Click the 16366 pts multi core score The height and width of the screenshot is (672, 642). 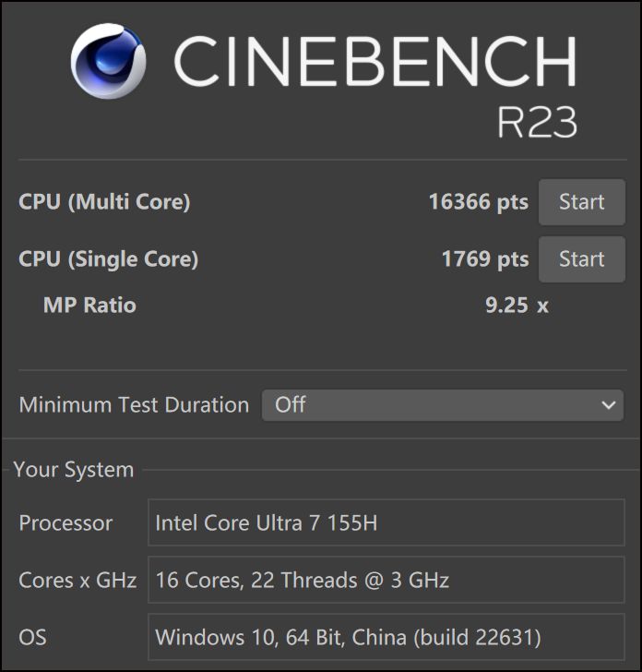(478, 202)
